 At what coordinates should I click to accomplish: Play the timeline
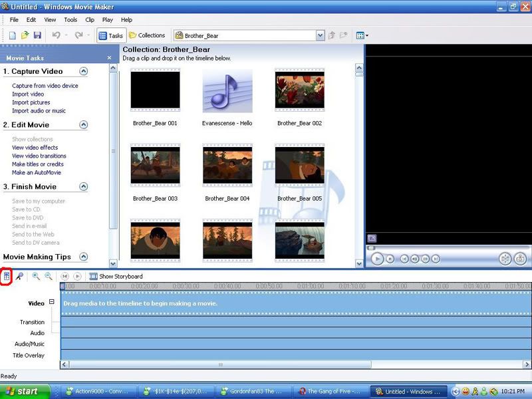pos(77,277)
